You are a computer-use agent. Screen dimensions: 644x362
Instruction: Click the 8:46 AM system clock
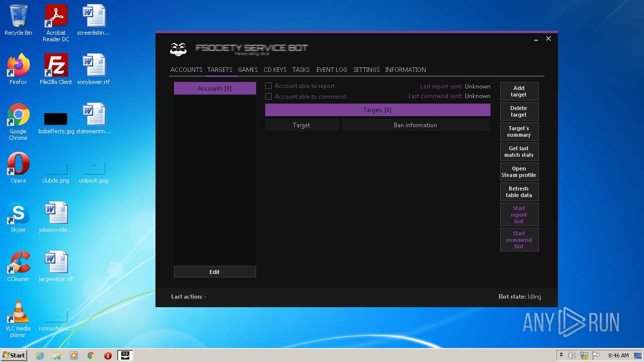tap(618, 355)
